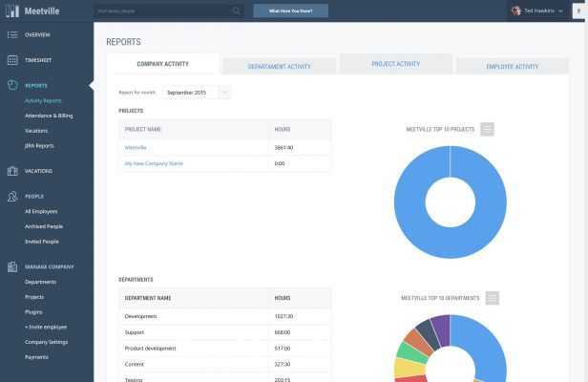Open Archived People list

pos(44,226)
